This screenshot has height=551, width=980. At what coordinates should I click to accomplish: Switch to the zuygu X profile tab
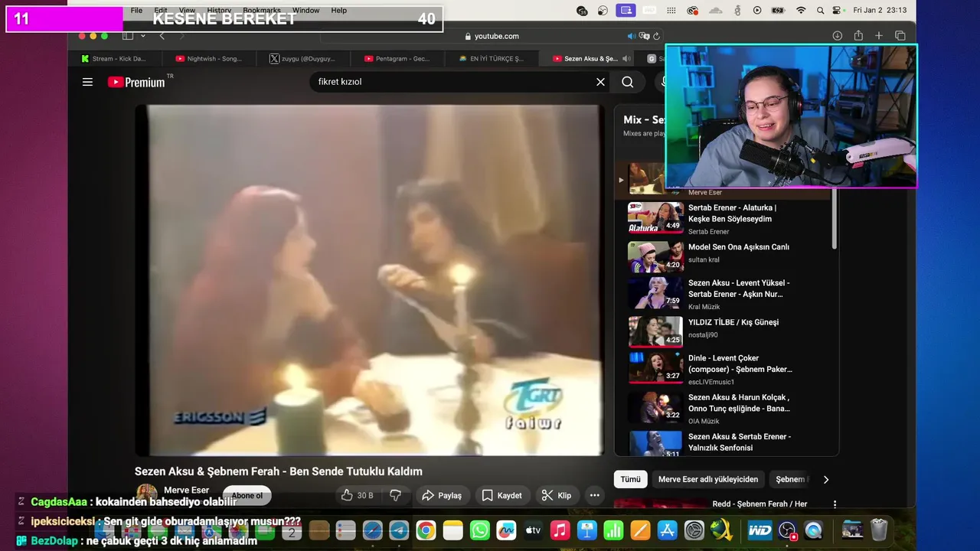(x=302, y=58)
